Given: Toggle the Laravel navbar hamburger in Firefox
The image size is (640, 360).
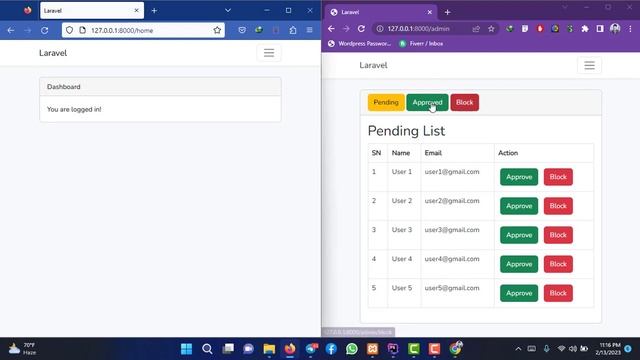Looking at the screenshot, I should click(x=269, y=53).
